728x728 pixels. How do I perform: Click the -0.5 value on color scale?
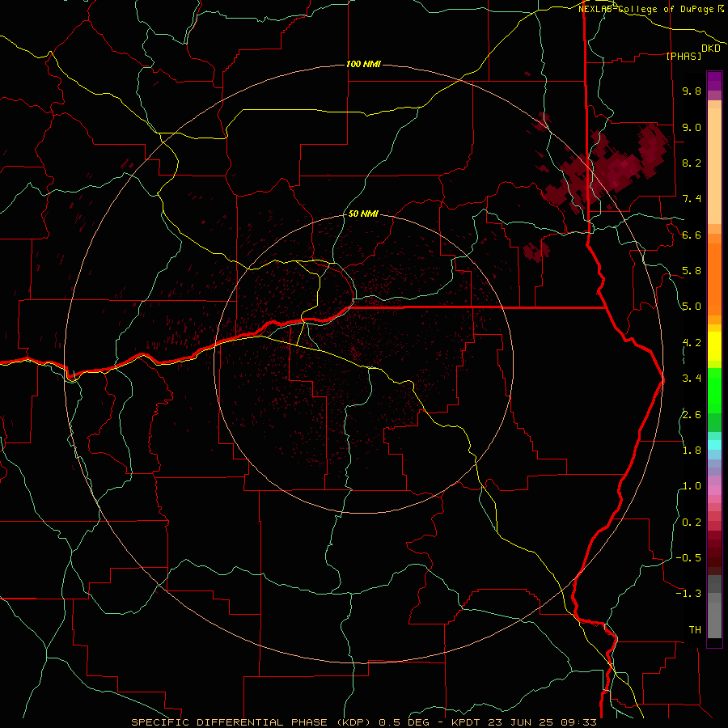[688, 558]
